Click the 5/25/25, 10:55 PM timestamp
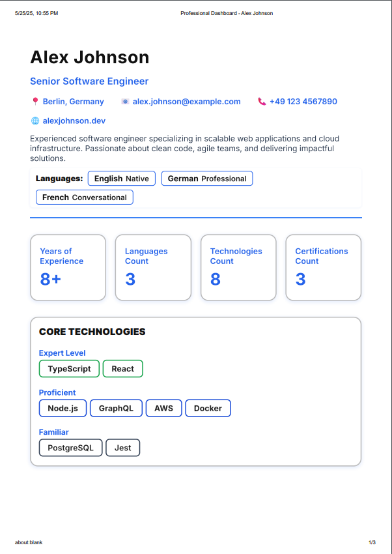Screen dimensions: 392x554 (x=36, y=13)
